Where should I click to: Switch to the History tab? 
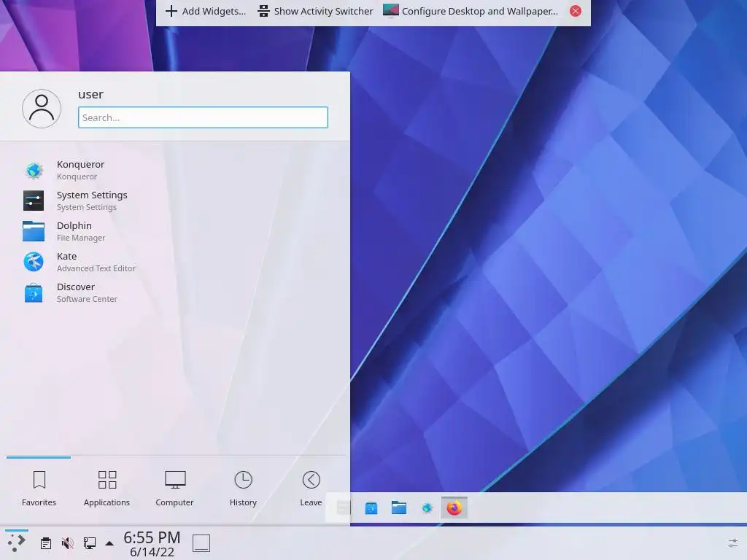243,489
